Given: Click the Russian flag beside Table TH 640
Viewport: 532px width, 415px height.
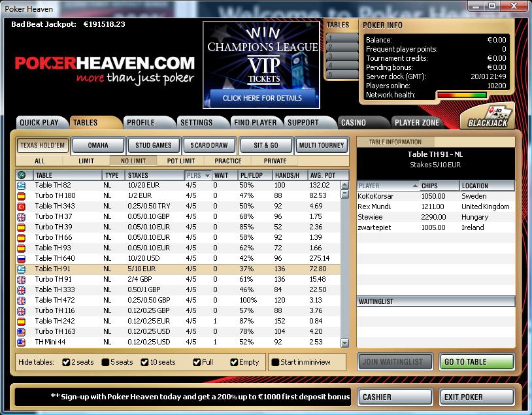Looking at the screenshot, I should [x=21, y=259].
